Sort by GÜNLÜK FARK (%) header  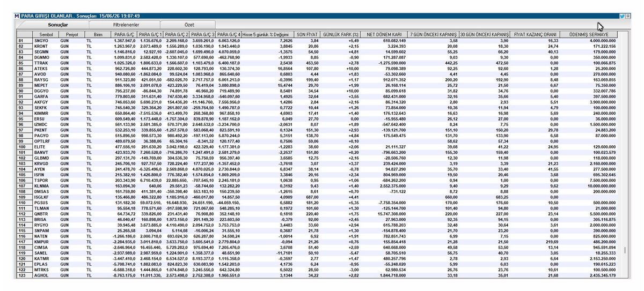[341, 34]
